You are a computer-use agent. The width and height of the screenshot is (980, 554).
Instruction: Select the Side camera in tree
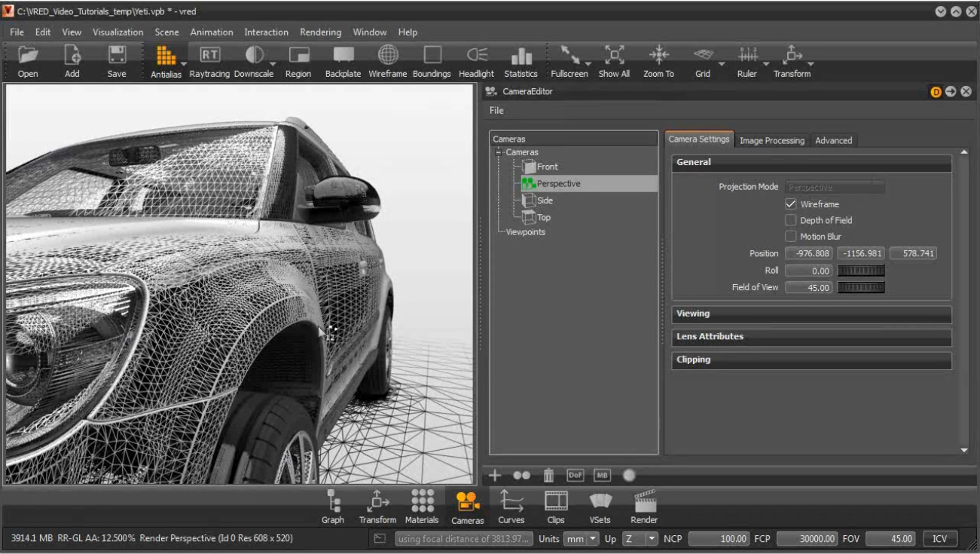(544, 200)
